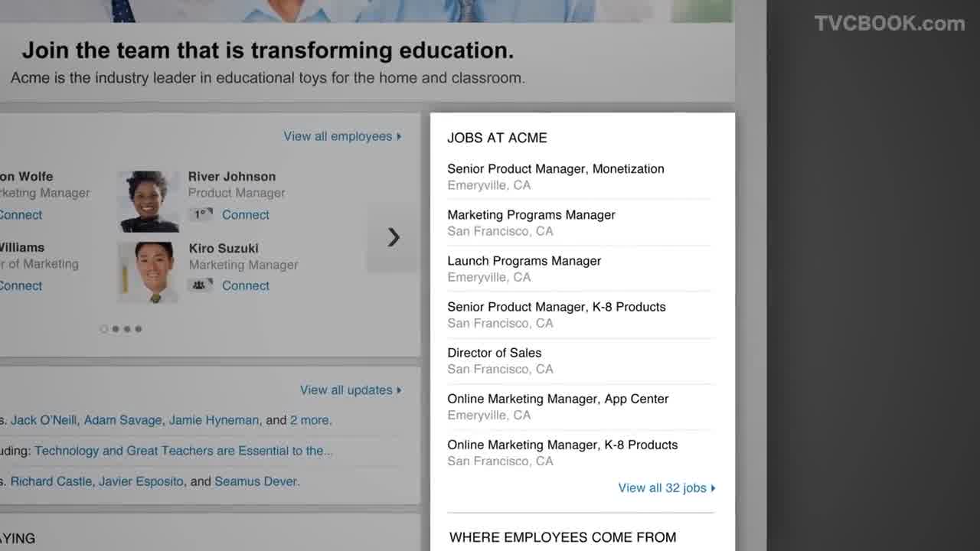
Task: Connect with Kiro Suzuki
Action: (246, 285)
